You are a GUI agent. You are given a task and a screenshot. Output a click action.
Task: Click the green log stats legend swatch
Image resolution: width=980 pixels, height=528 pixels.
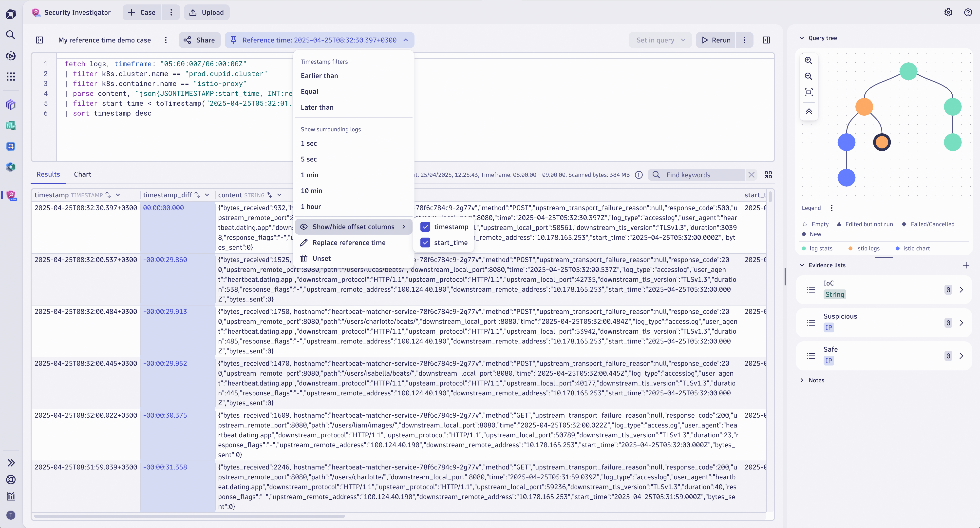pos(804,248)
